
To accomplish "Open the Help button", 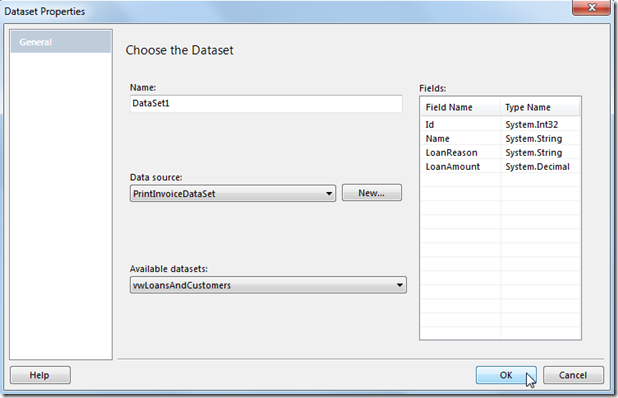I will [x=40, y=375].
